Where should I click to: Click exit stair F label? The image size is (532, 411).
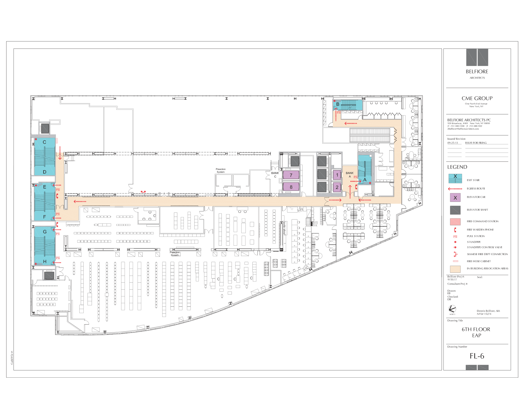(x=44, y=217)
